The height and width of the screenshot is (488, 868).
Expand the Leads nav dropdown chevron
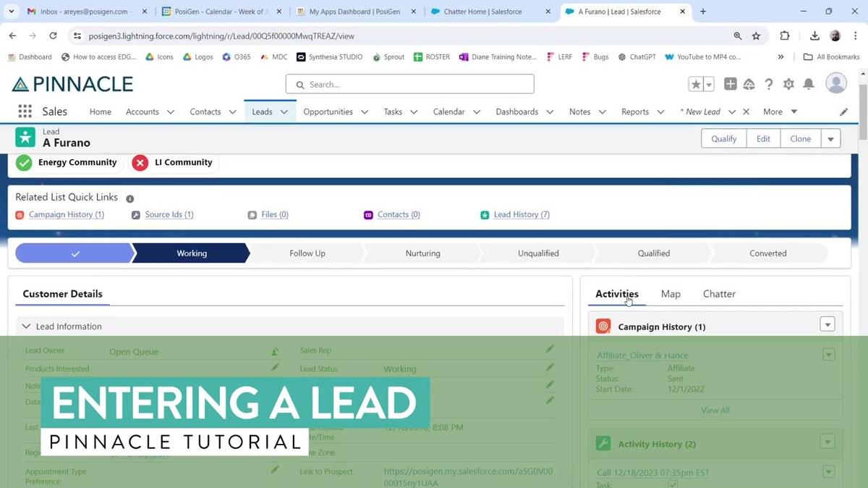[284, 112]
